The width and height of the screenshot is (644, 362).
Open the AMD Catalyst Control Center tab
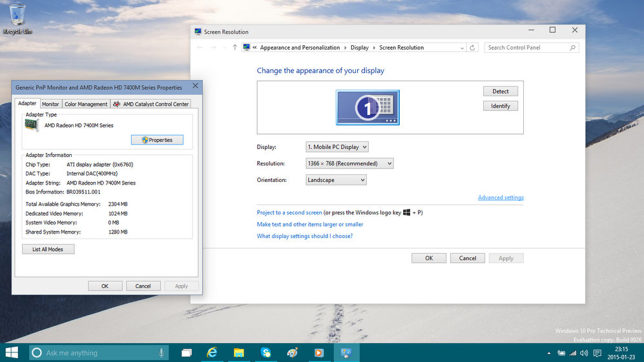point(152,104)
